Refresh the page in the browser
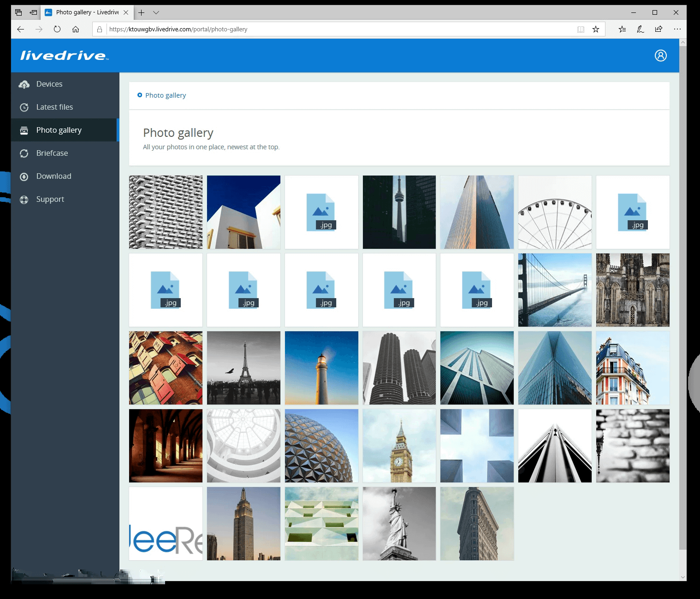Viewport: 700px width, 599px height. pyautogui.click(x=57, y=29)
